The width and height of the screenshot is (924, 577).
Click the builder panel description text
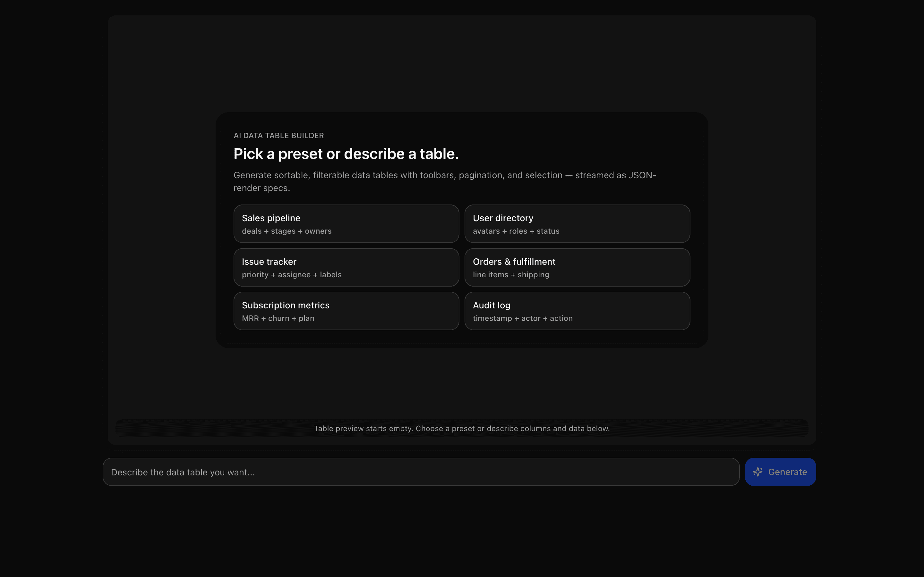(x=444, y=181)
